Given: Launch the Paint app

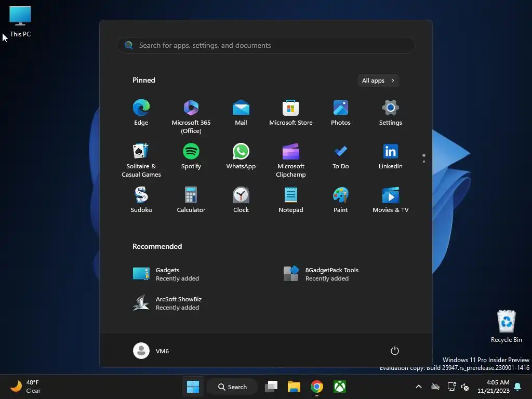Looking at the screenshot, I should [341, 200].
